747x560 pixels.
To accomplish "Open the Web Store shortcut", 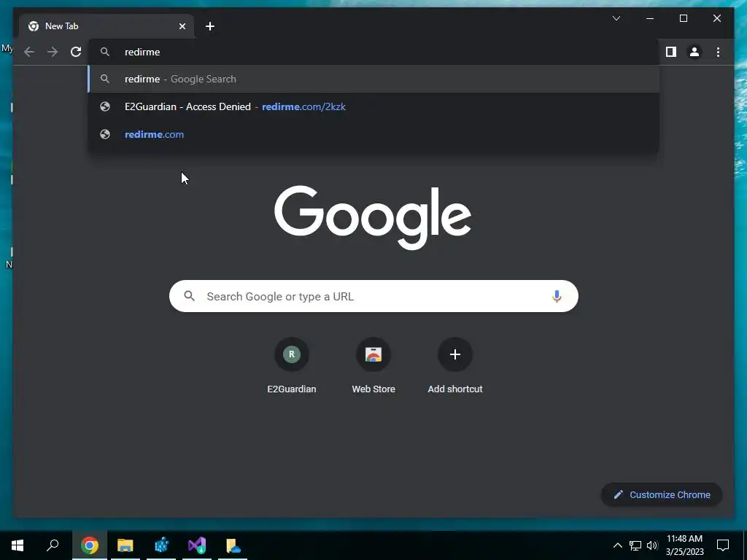I will 373,366.
